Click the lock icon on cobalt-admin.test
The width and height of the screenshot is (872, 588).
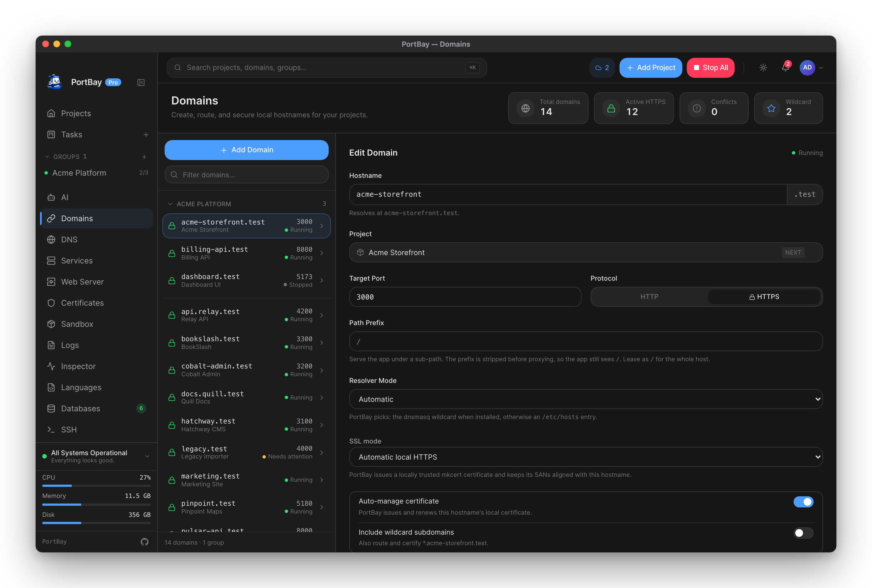[x=172, y=370]
